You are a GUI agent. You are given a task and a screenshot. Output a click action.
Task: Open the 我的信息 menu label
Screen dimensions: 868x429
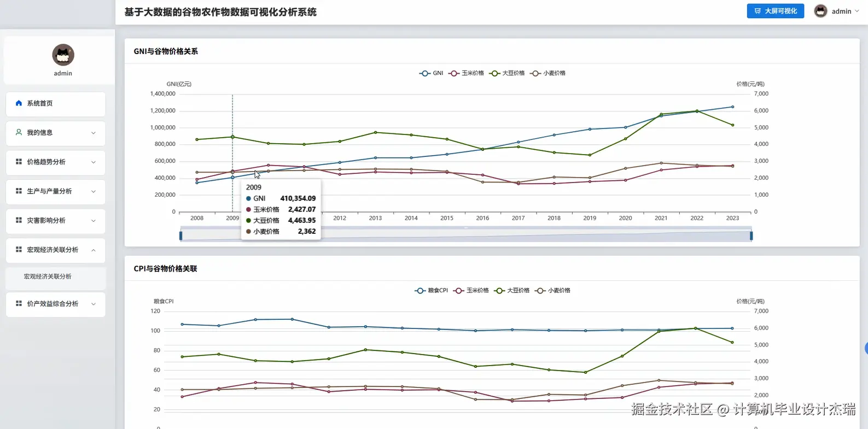(x=40, y=133)
